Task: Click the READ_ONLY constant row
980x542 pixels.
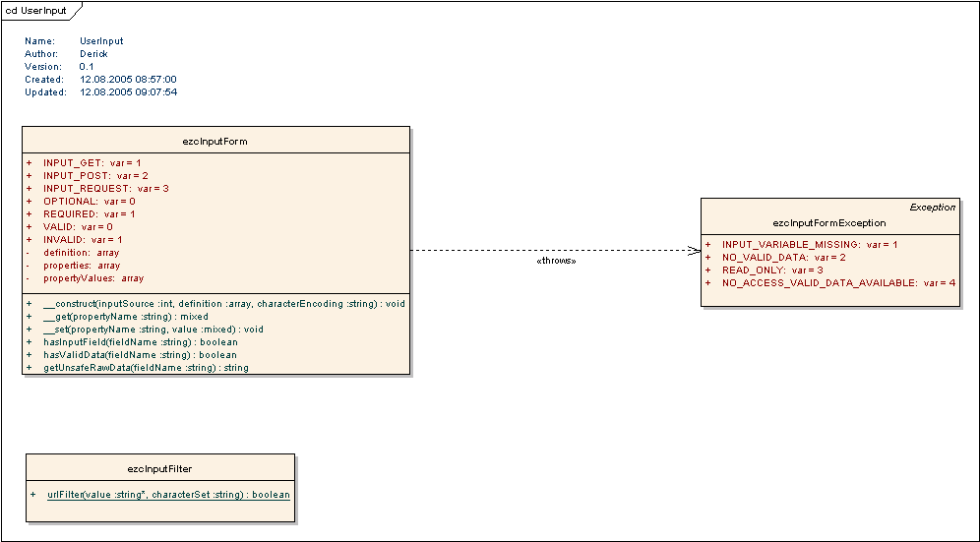Action: (771, 270)
